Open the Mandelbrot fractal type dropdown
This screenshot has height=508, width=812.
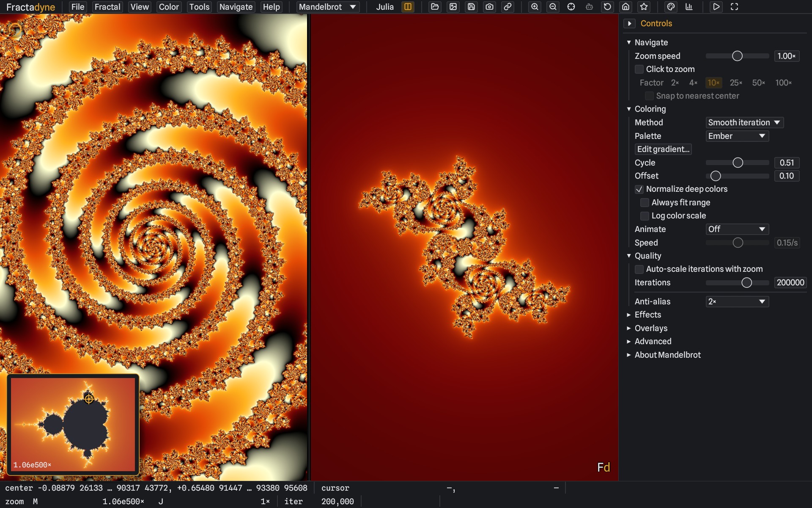328,7
